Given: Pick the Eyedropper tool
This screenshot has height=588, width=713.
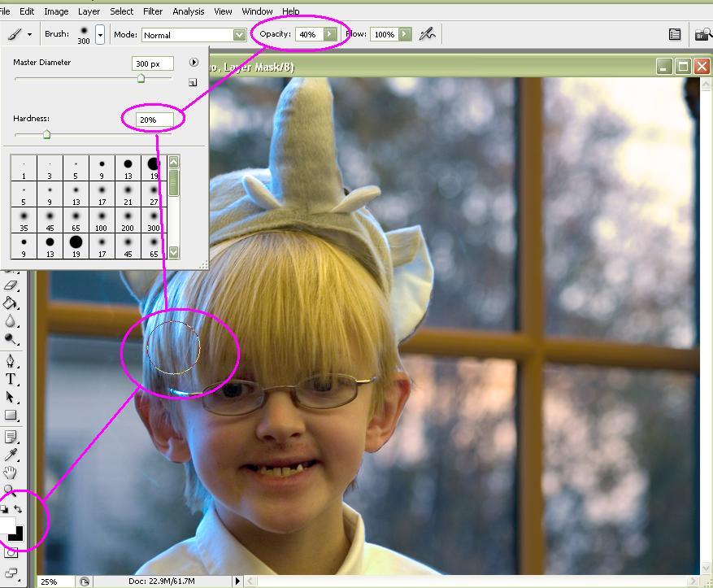Looking at the screenshot, I should pyautogui.click(x=11, y=455).
